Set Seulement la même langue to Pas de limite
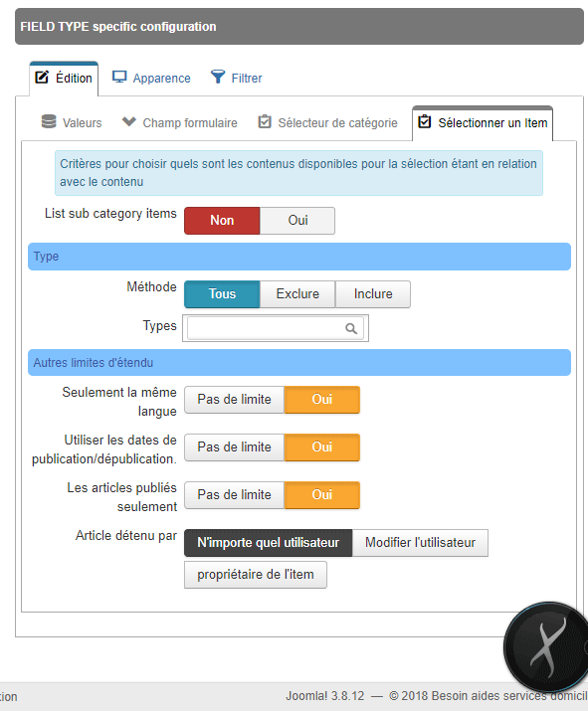The width and height of the screenshot is (588, 711). [234, 400]
